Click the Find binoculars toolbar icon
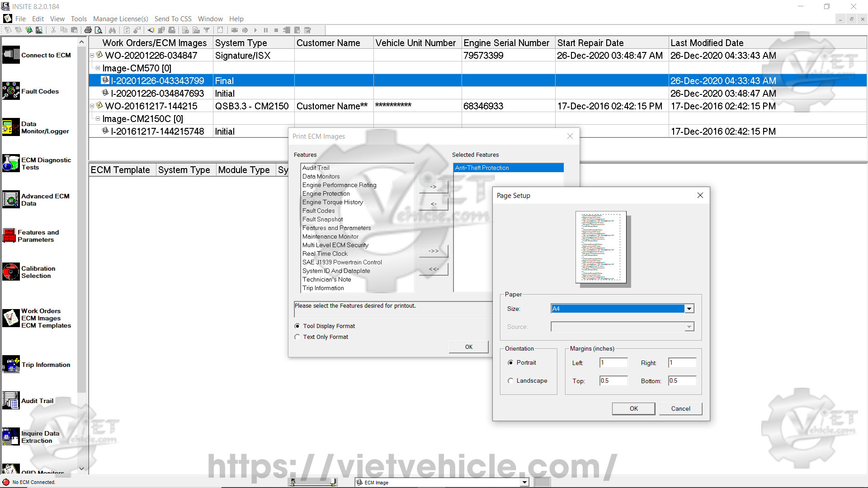 pyautogui.click(x=112, y=30)
